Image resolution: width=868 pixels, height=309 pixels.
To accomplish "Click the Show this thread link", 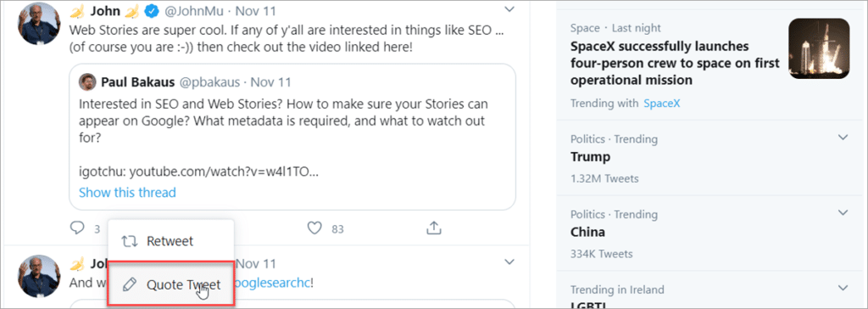I will (127, 193).
